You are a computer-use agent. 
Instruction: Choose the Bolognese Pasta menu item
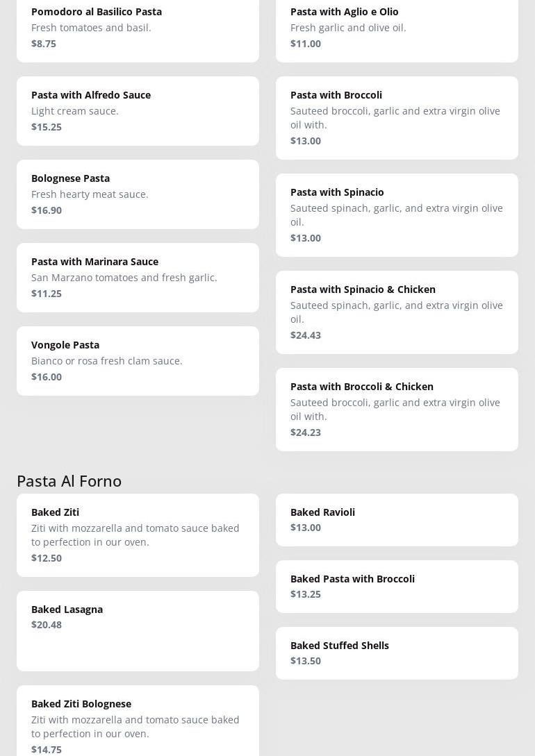[138, 194]
